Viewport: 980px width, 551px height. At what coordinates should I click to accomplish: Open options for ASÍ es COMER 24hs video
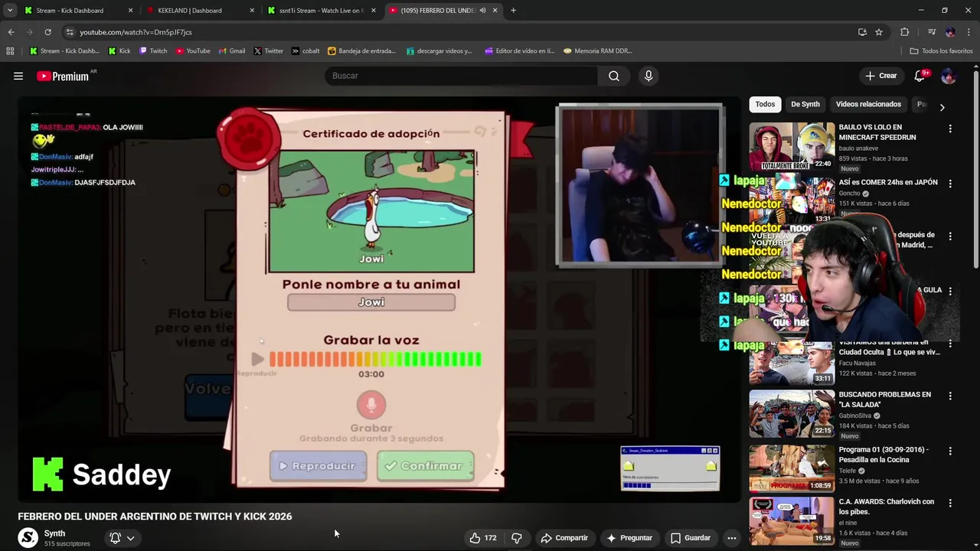[950, 184]
